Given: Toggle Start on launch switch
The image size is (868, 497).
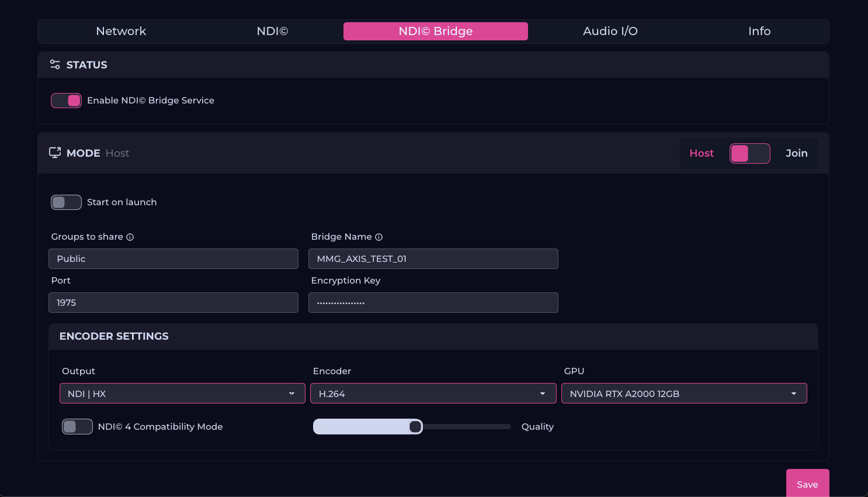Looking at the screenshot, I should coord(66,202).
